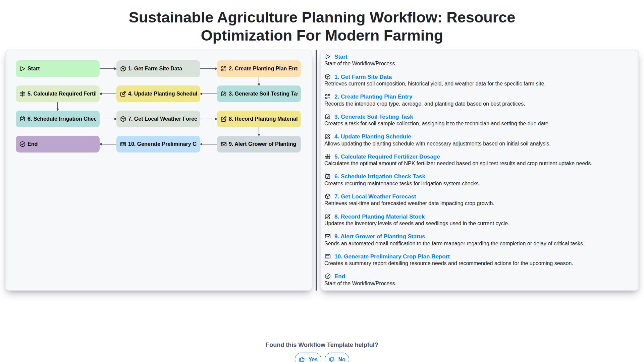Open the Get Farm Site Data link
Image resolution: width=644 pixels, height=362 pixels.
click(x=363, y=77)
